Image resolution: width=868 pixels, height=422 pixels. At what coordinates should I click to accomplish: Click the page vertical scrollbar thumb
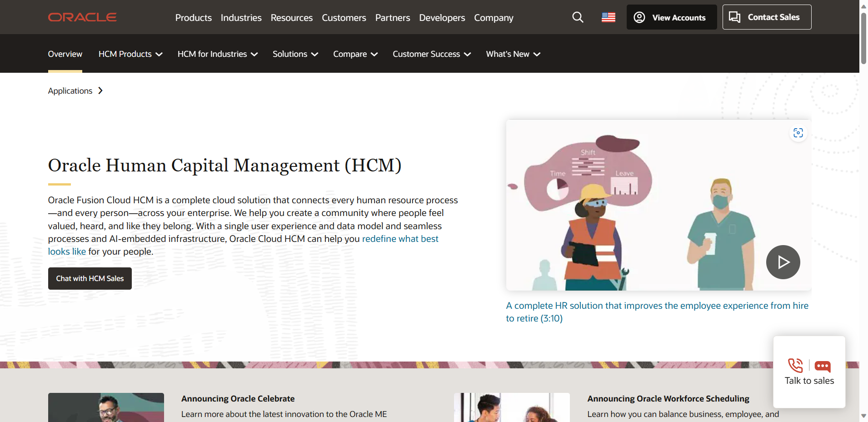(x=863, y=39)
